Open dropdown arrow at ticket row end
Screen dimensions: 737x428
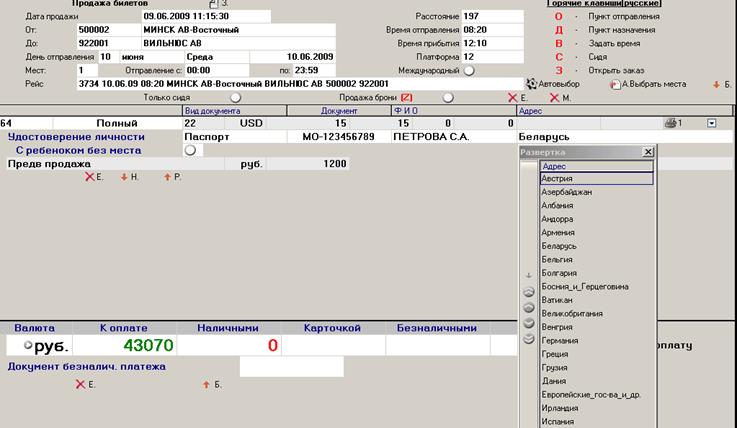click(712, 123)
